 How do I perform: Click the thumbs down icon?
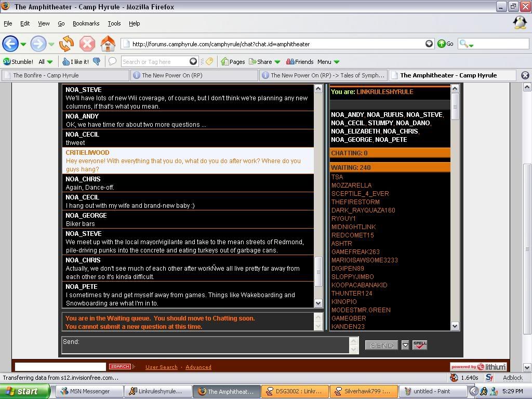tap(97, 61)
